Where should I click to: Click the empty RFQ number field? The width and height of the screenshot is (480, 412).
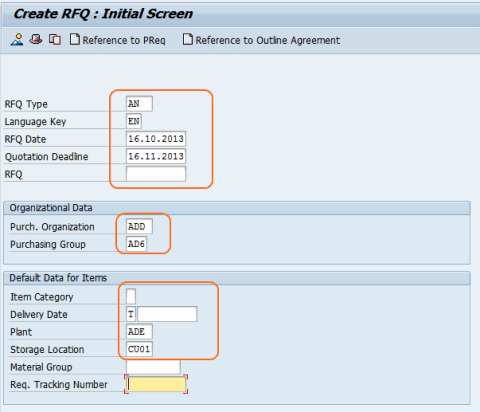(156, 174)
